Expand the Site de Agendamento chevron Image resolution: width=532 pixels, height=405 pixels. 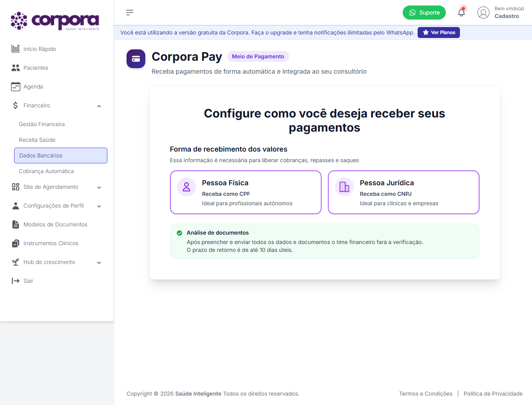(99, 187)
